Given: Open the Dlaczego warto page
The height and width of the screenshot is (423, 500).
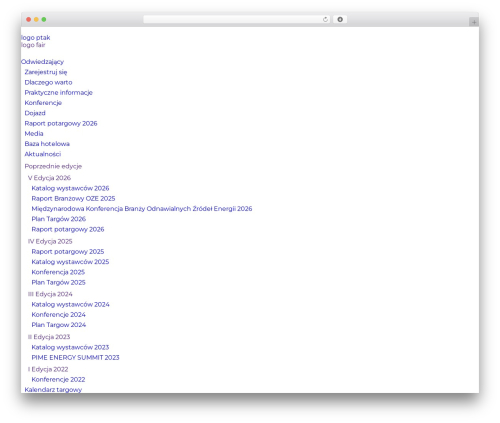Looking at the screenshot, I should click(x=48, y=82).
